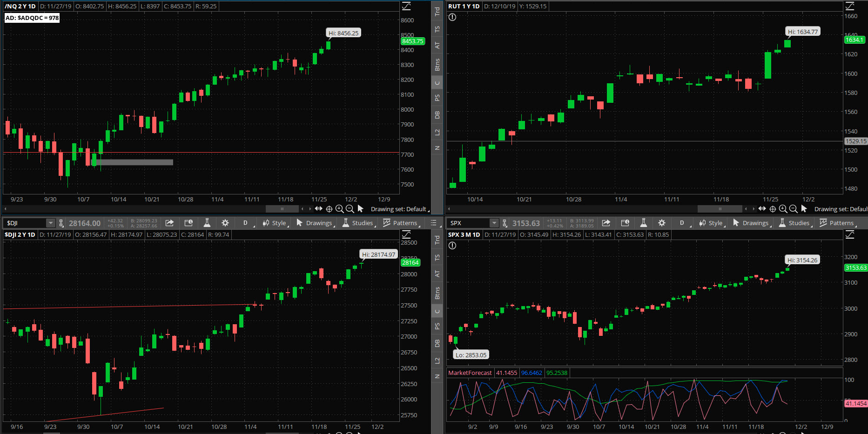The width and height of the screenshot is (868, 434).
Task: Open the Trd sidebar tab beside the /NQ chart
Action: click(x=437, y=12)
